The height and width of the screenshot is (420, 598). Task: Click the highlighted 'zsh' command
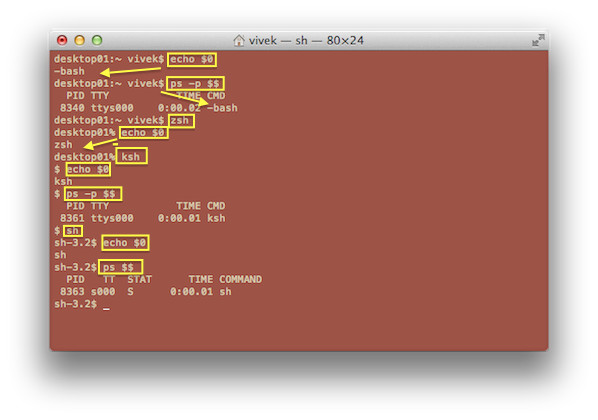point(180,121)
